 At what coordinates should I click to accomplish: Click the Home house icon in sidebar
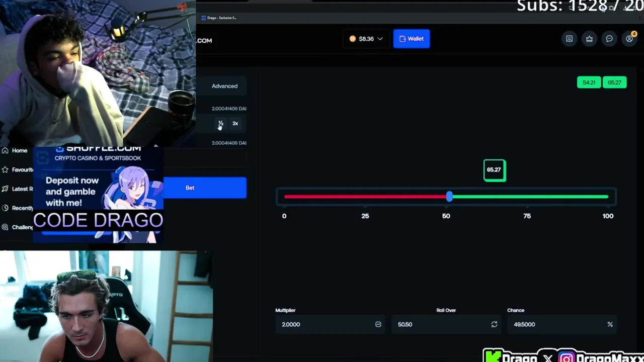coord(5,150)
